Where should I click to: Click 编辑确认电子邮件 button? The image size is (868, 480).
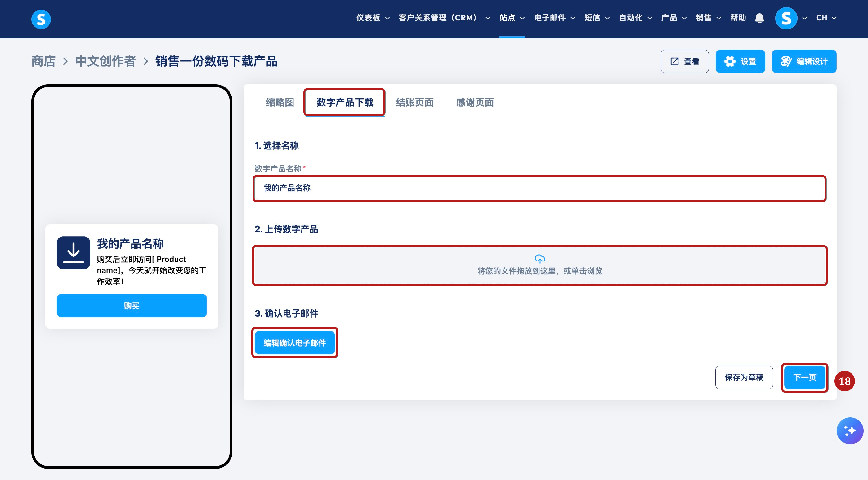click(x=294, y=343)
